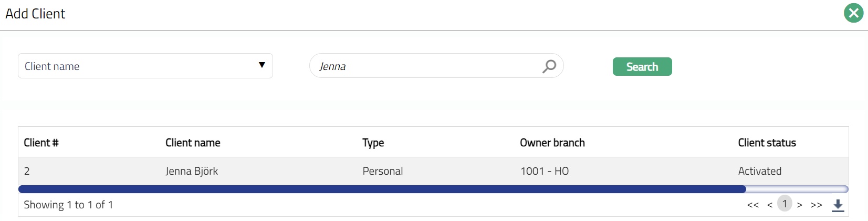Click the horizontal table scrollbar
This screenshot has height=221, width=868.
(382, 189)
